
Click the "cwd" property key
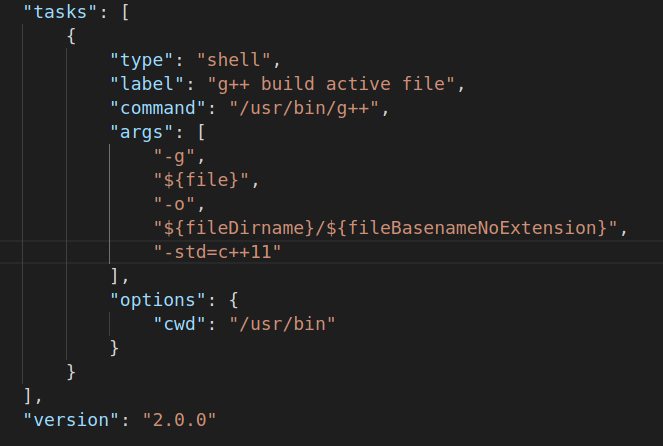(x=180, y=324)
